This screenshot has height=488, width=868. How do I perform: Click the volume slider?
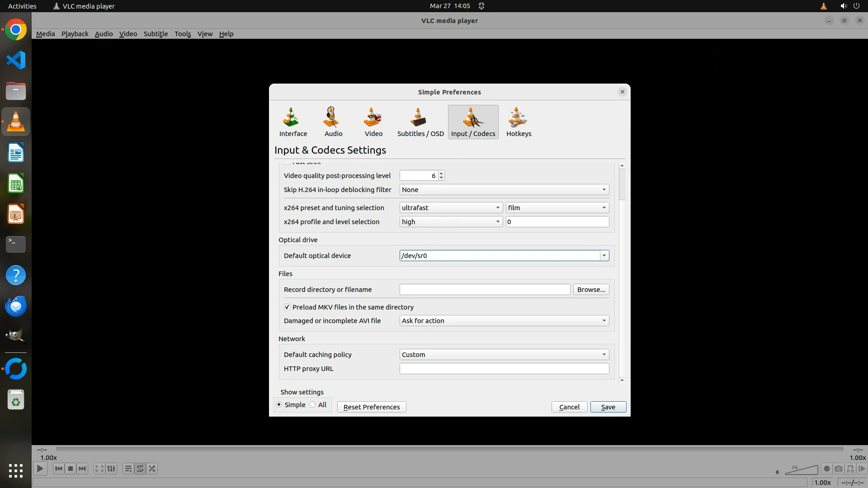pos(802,470)
